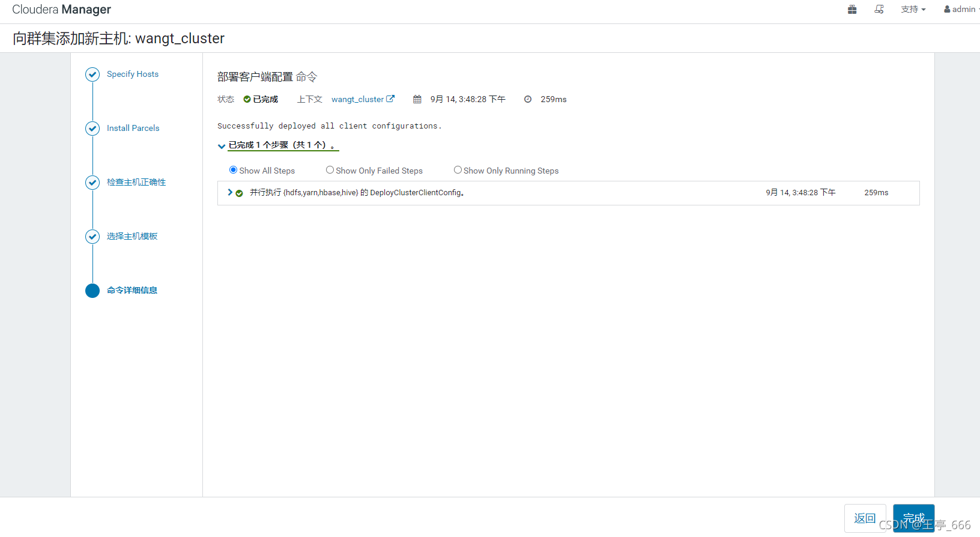Click the Specify Hosts step checkmark circle
980x537 pixels.
click(x=92, y=74)
